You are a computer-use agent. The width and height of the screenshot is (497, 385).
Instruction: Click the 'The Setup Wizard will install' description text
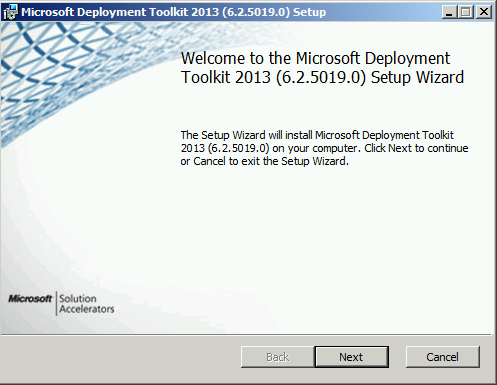point(324,148)
